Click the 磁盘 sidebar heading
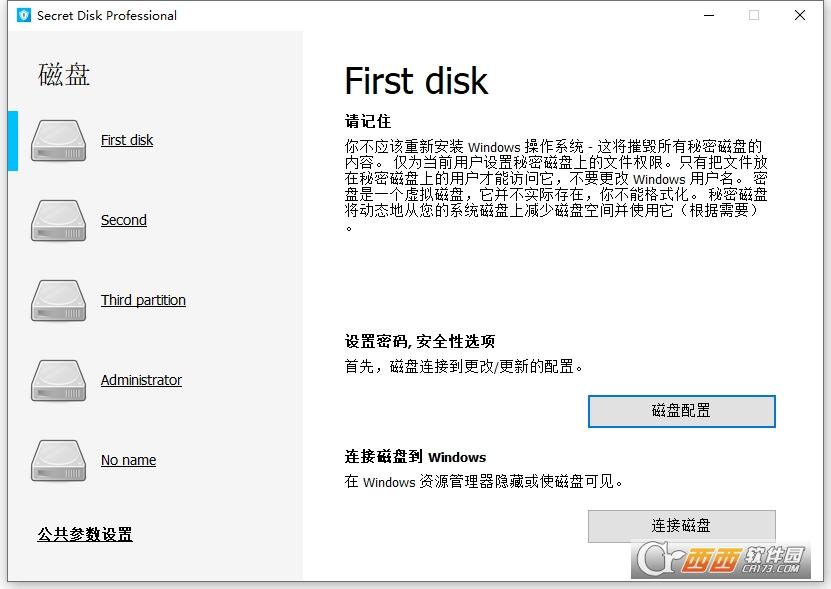 click(x=64, y=74)
